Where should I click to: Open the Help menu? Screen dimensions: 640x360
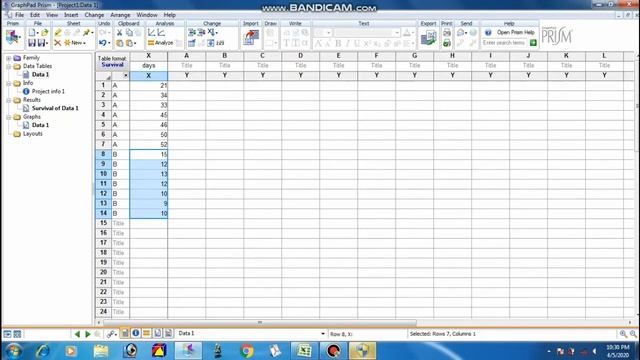point(169,15)
